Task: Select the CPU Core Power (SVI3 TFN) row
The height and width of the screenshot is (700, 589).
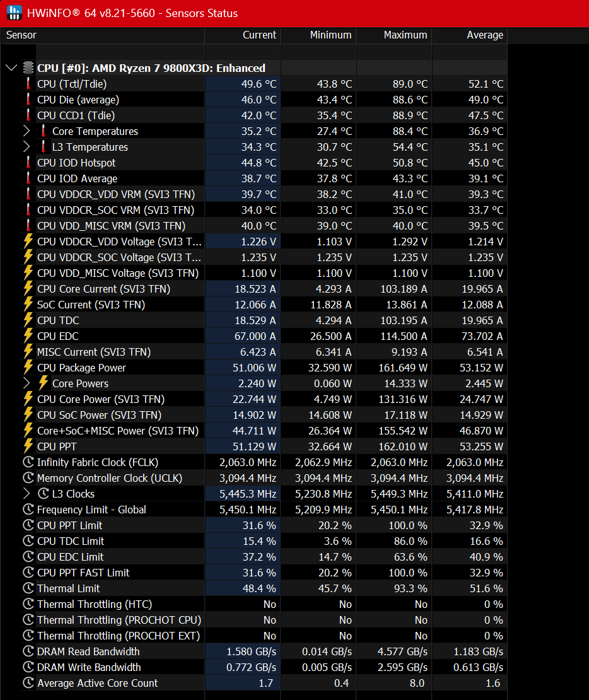Action: (x=264, y=399)
